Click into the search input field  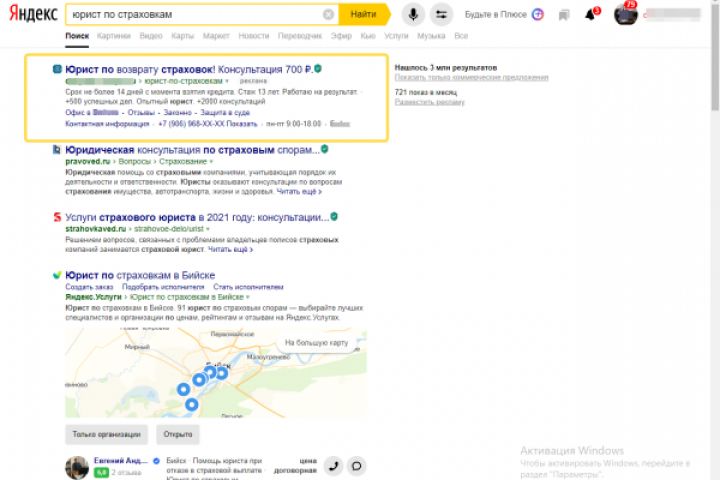click(x=195, y=15)
